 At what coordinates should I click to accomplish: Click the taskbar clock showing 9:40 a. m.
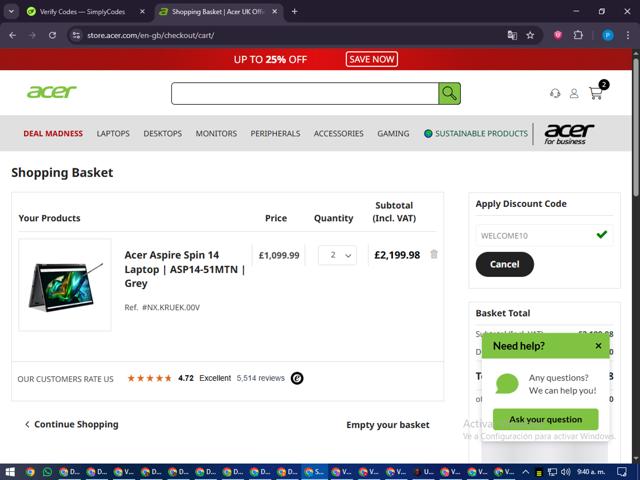pos(591,472)
